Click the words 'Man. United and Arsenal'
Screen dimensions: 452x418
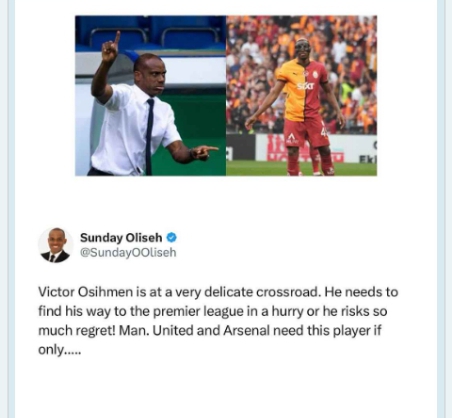(x=194, y=331)
